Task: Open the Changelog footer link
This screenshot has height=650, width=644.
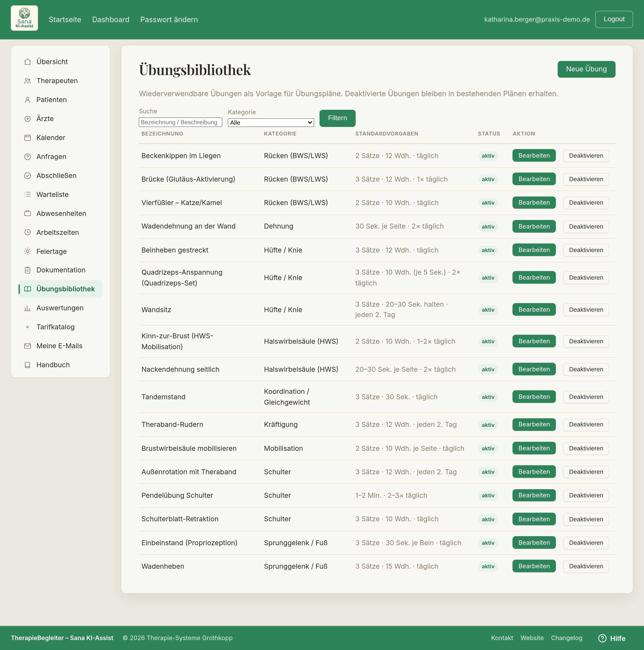Action: pos(566,638)
